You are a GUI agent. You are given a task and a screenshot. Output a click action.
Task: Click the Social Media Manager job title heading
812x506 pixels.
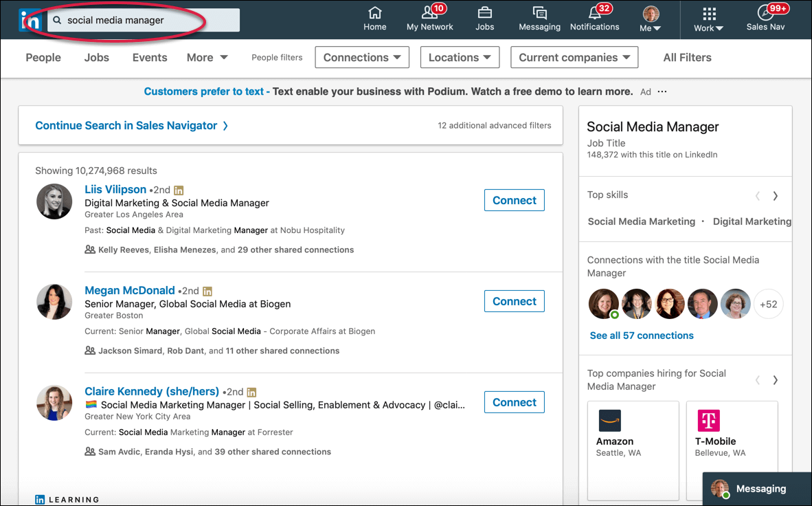(x=653, y=127)
